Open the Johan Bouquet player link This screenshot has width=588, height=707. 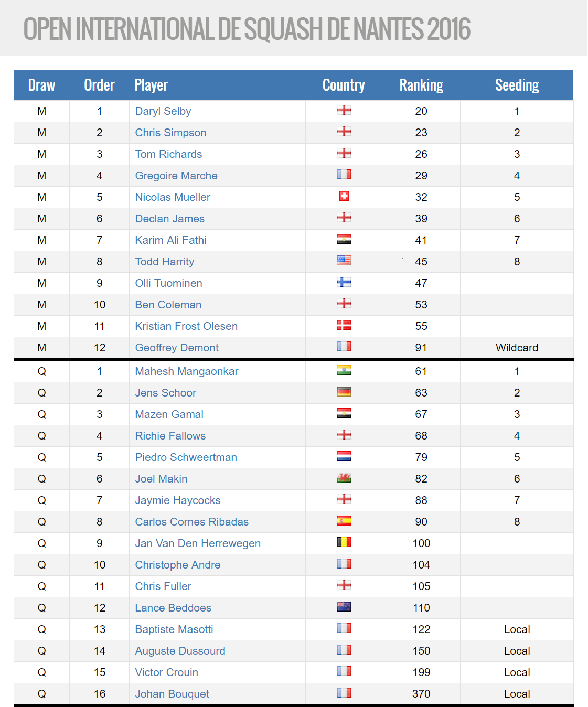[172, 694]
